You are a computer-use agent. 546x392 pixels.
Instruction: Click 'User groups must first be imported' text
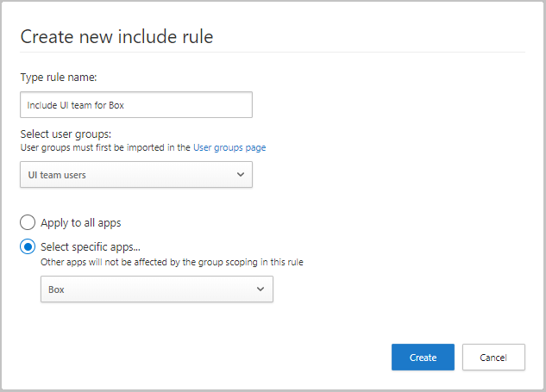tap(105, 147)
